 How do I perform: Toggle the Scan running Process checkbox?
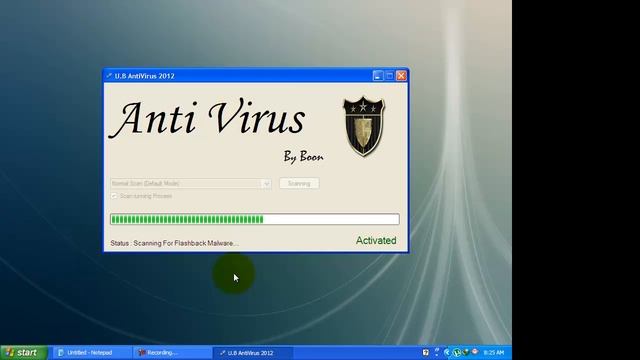tap(114, 196)
